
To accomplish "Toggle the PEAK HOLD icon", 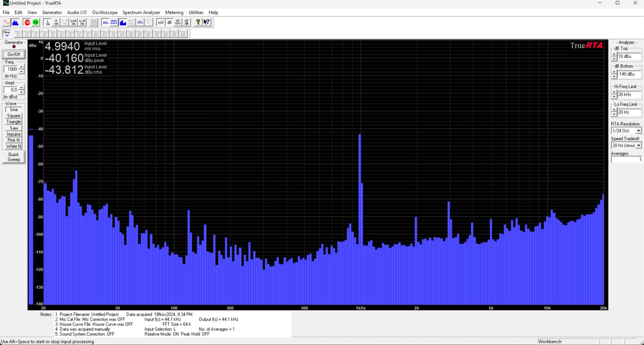I will (x=114, y=22).
